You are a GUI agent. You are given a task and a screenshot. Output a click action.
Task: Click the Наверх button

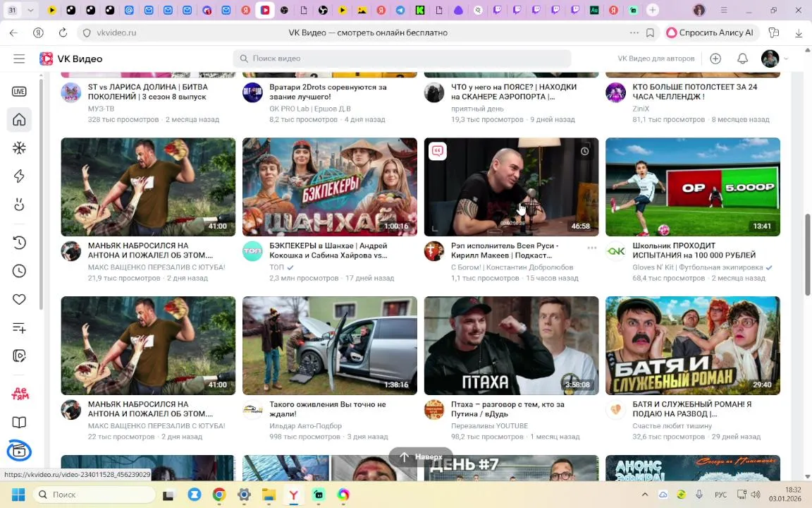(x=421, y=456)
